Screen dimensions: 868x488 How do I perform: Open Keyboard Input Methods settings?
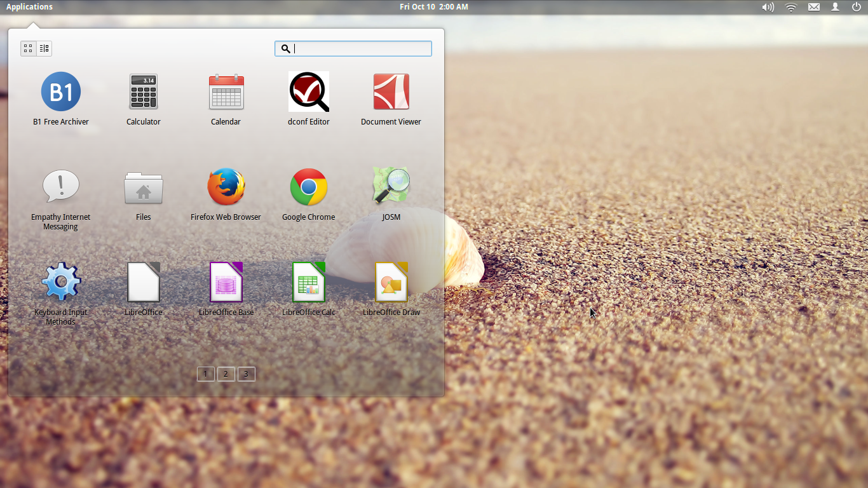(61, 281)
